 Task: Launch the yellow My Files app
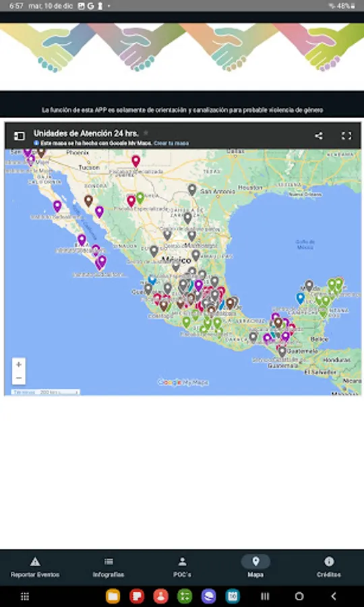(x=113, y=596)
